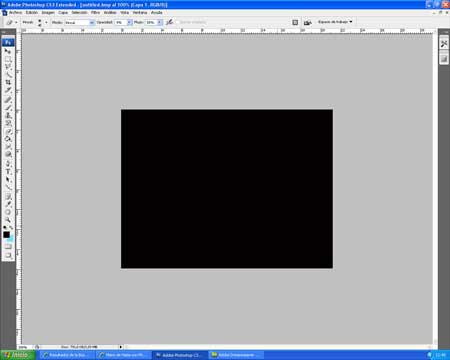Toggle the greyed-out checkbox in options bar
This screenshot has height=360, width=450.
[x=177, y=22]
